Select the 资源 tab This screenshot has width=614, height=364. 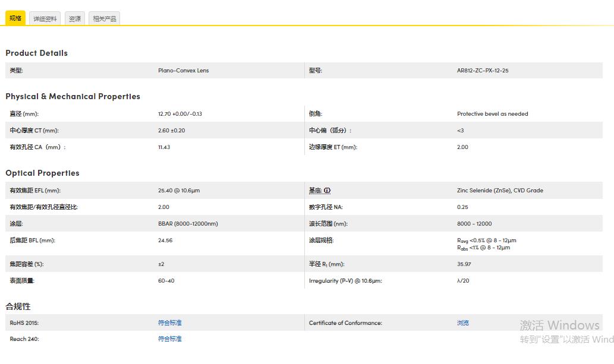[x=75, y=18]
